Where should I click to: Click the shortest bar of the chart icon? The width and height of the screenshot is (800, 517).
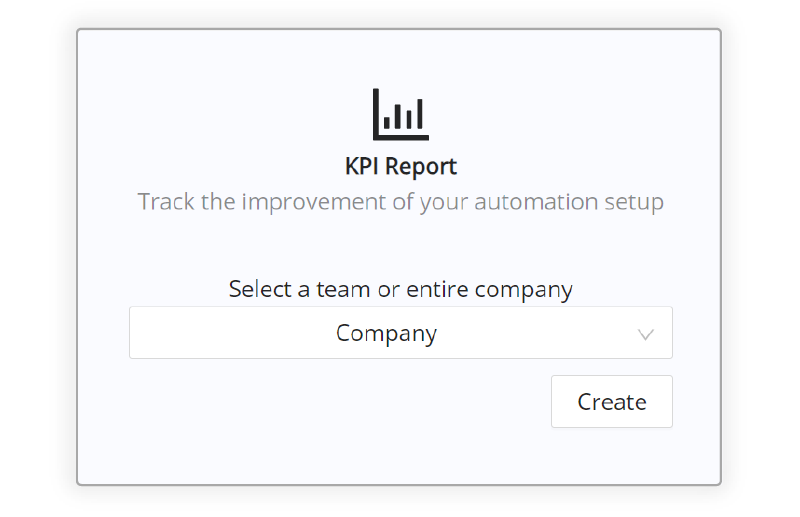point(386,122)
